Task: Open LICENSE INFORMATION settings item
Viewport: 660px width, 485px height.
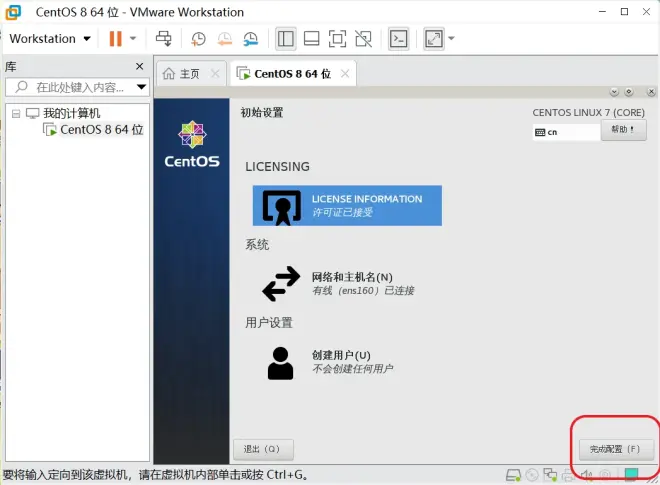Action: tap(347, 205)
